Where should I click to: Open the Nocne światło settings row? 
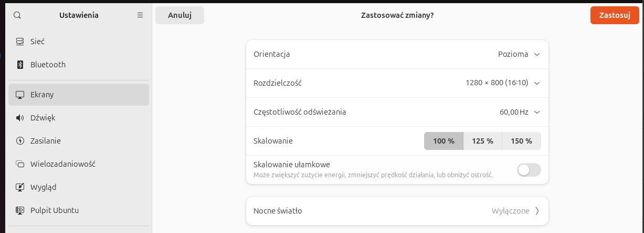point(397,211)
